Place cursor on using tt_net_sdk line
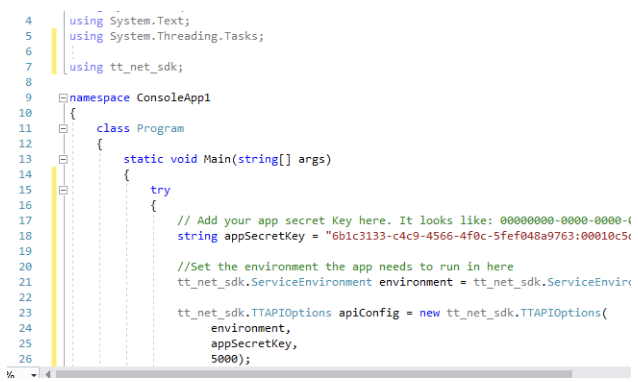 (126, 67)
